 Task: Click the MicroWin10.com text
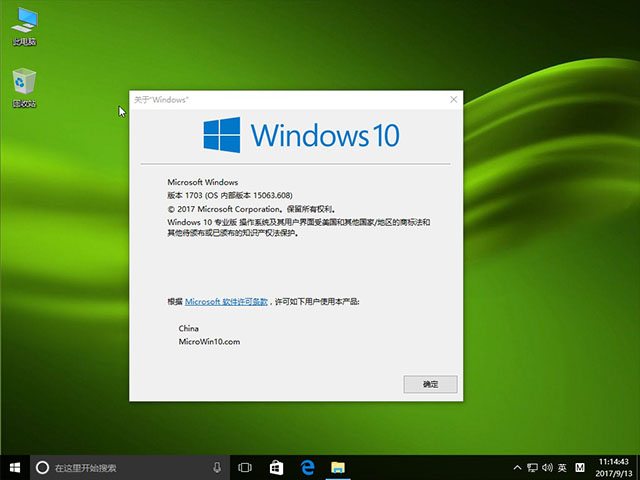(x=209, y=342)
